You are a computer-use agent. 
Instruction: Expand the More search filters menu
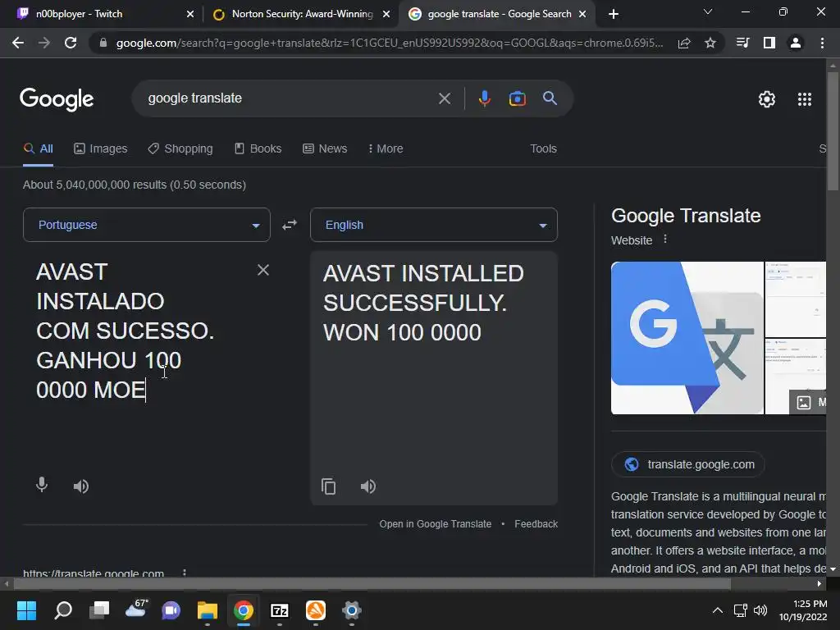click(386, 149)
